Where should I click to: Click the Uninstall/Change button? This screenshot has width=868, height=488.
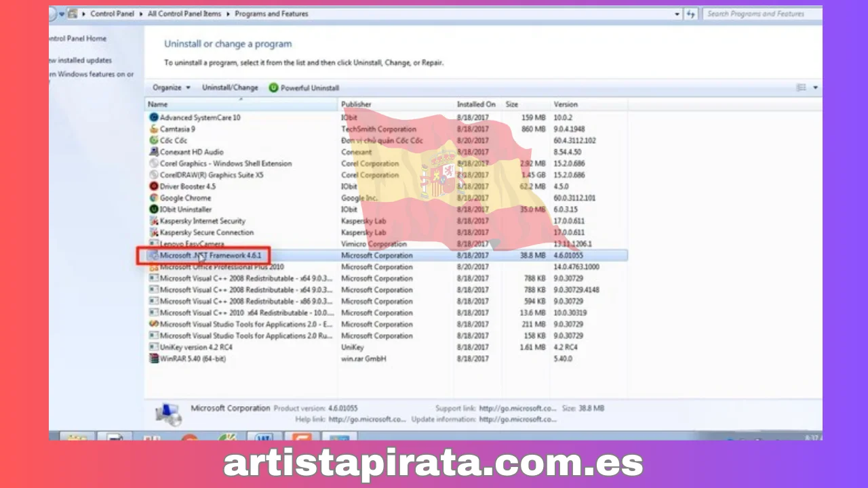tap(230, 87)
